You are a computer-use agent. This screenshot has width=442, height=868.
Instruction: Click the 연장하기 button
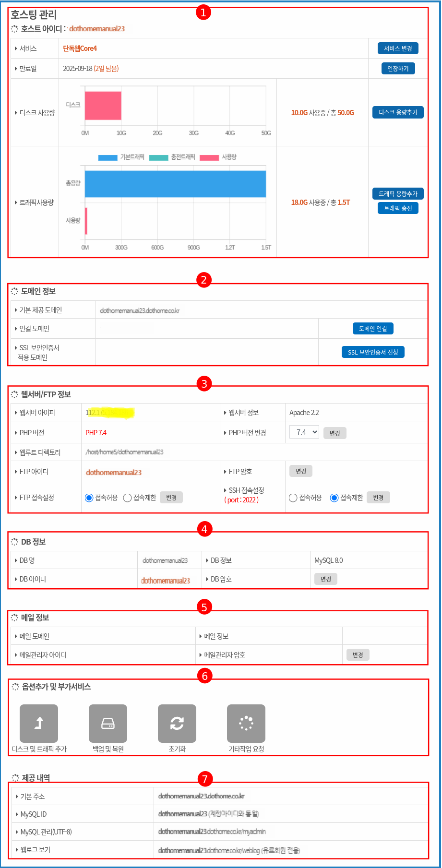coord(398,69)
